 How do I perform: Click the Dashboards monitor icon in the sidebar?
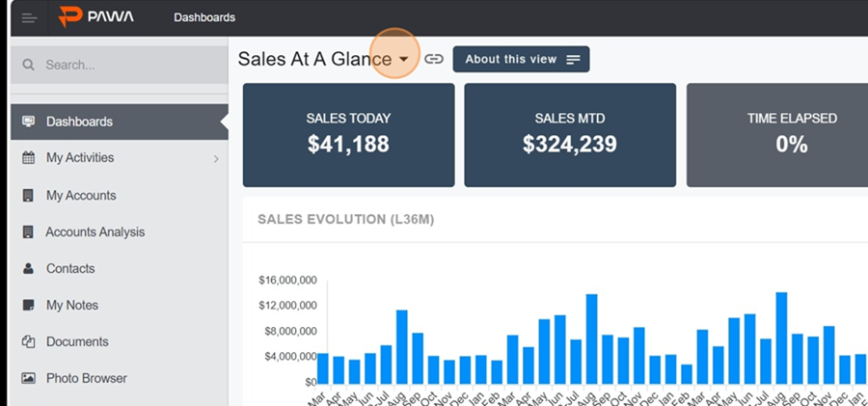(28, 122)
